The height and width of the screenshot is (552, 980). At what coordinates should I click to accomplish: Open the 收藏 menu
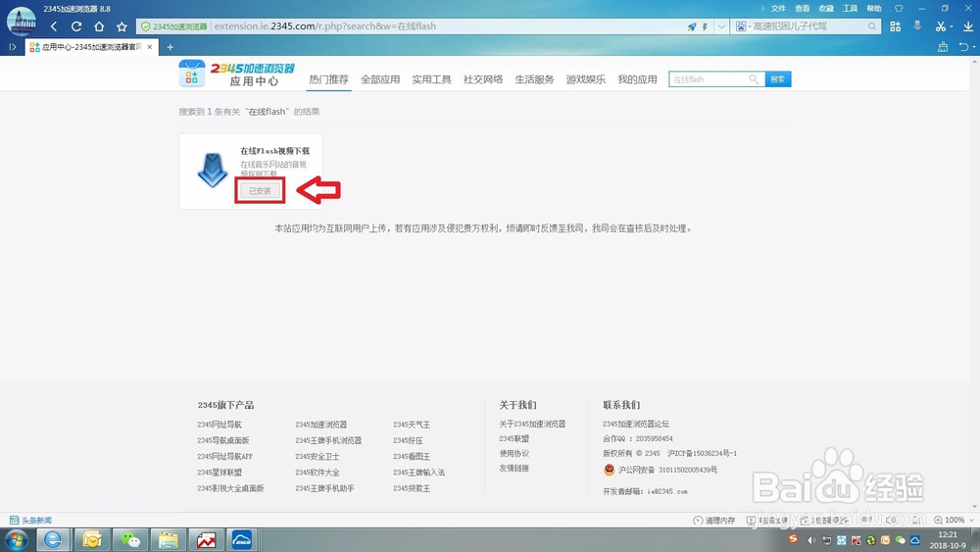coord(826,8)
